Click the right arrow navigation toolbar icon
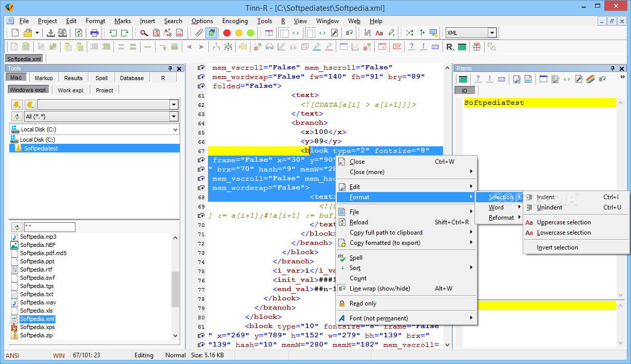 click(x=201, y=47)
